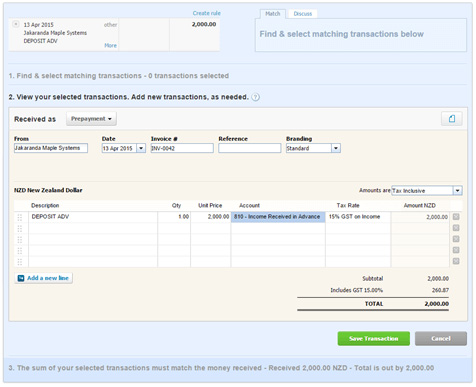Click the Invoice # field INV-0042
The image size is (476, 387).
[x=182, y=148]
